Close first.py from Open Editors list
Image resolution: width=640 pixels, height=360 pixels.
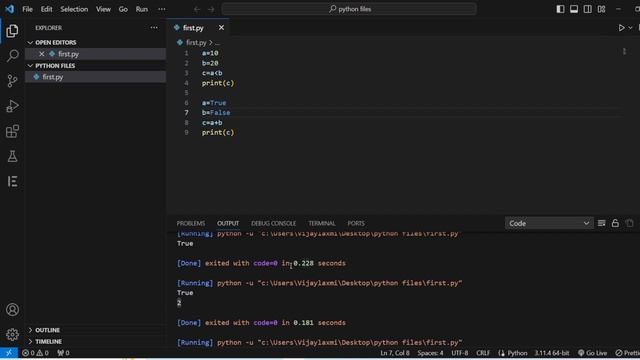click(x=42, y=54)
